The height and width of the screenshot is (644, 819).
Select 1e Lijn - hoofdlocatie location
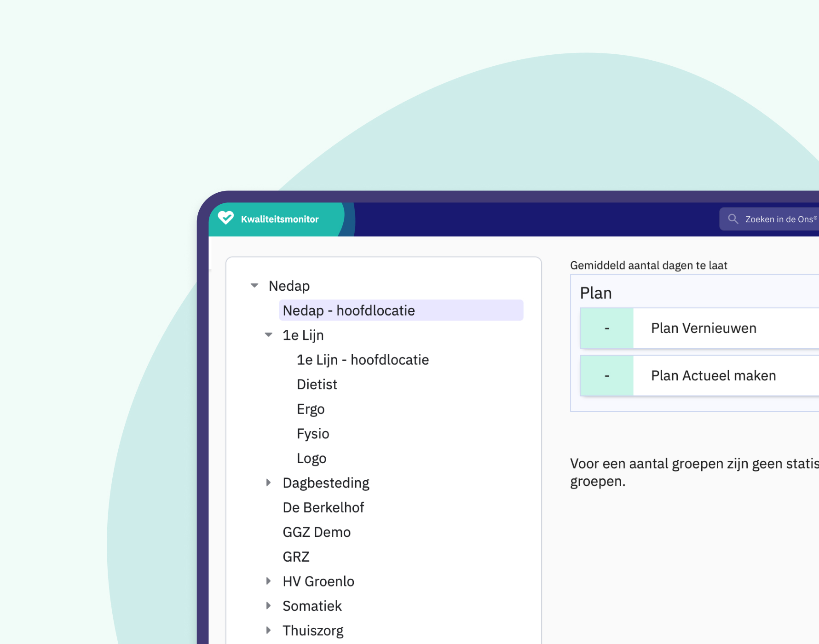click(363, 360)
